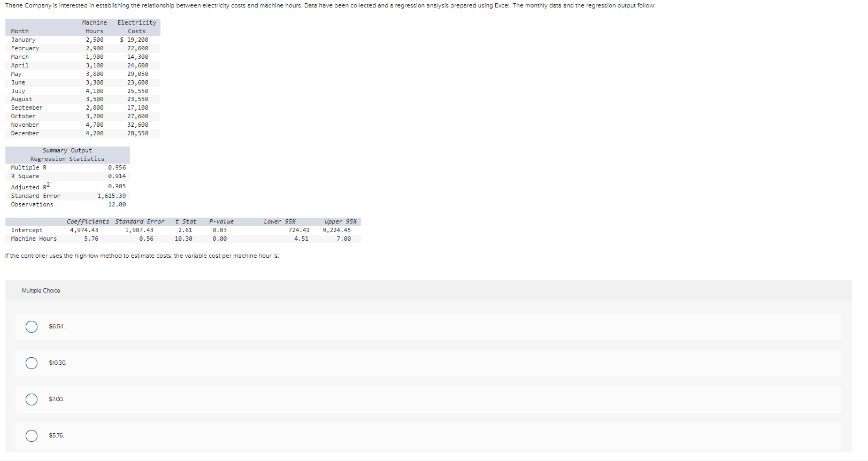Click the $7.00 answer text
The width and height of the screenshot is (868, 461).
click(x=56, y=399)
